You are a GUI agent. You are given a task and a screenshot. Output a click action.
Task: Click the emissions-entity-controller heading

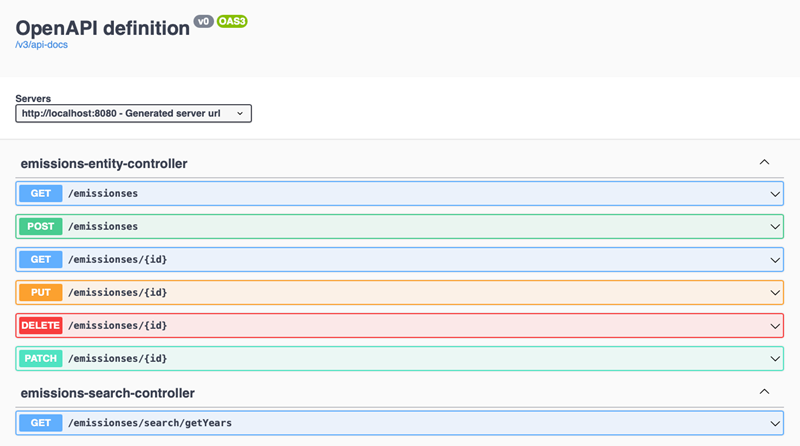(104, 163)
